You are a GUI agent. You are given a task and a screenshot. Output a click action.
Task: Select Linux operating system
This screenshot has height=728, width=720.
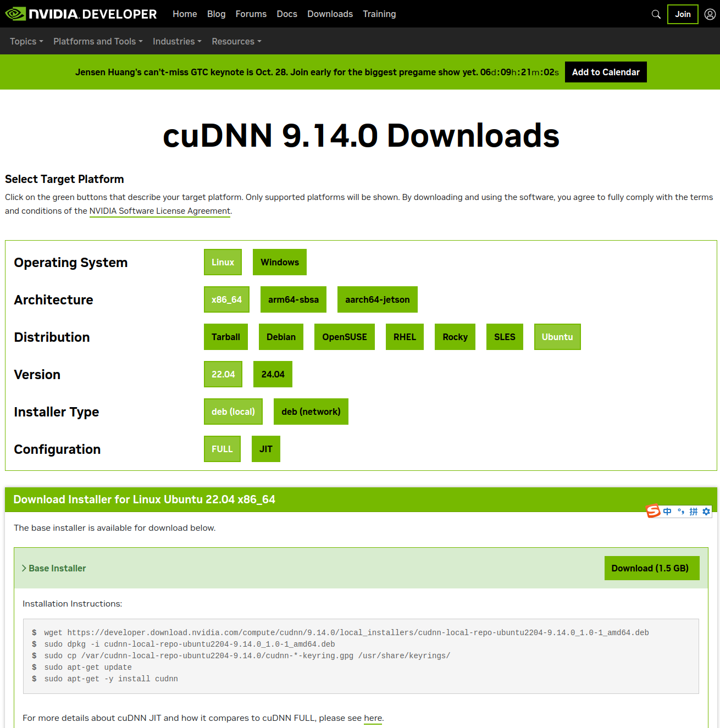(223, 262)
